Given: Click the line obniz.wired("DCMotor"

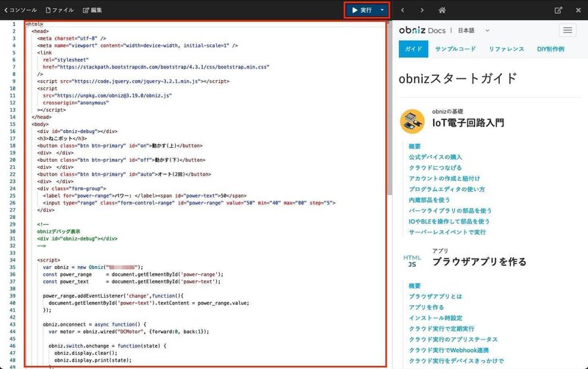Looking at the screenshot, I should pyautogui.click(x=129, y=332).
